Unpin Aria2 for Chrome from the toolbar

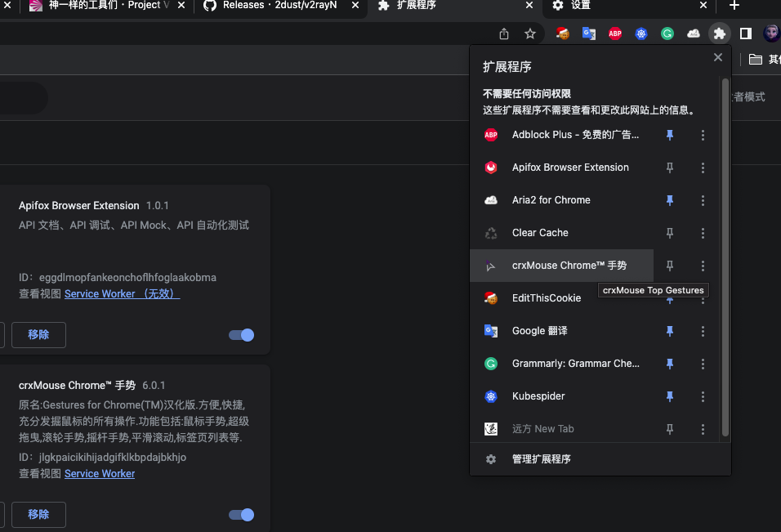click(x=669, y=200)
